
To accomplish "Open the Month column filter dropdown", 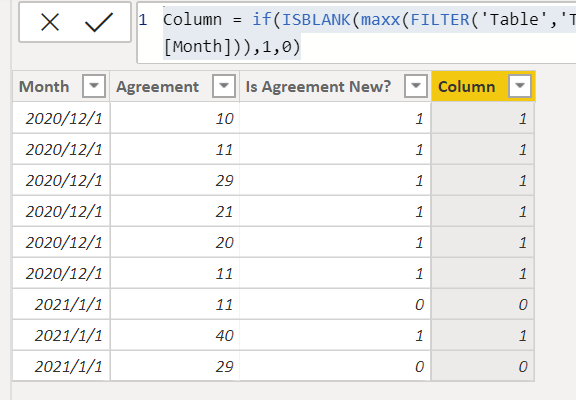I will tap(94, 86).
